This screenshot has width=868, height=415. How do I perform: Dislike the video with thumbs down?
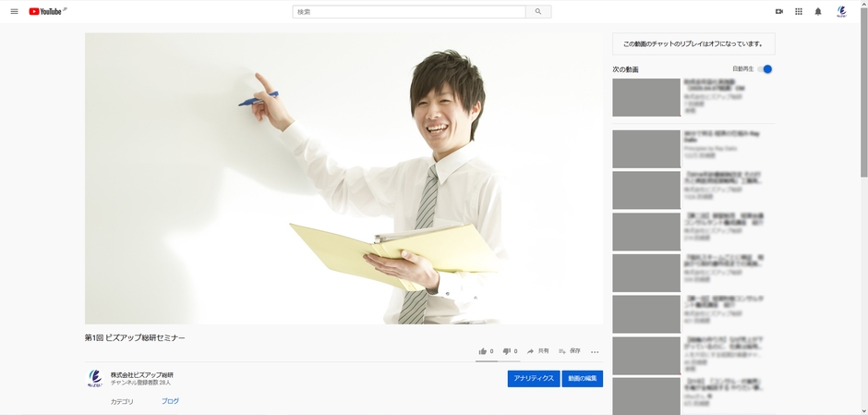[x=507, y=351]
